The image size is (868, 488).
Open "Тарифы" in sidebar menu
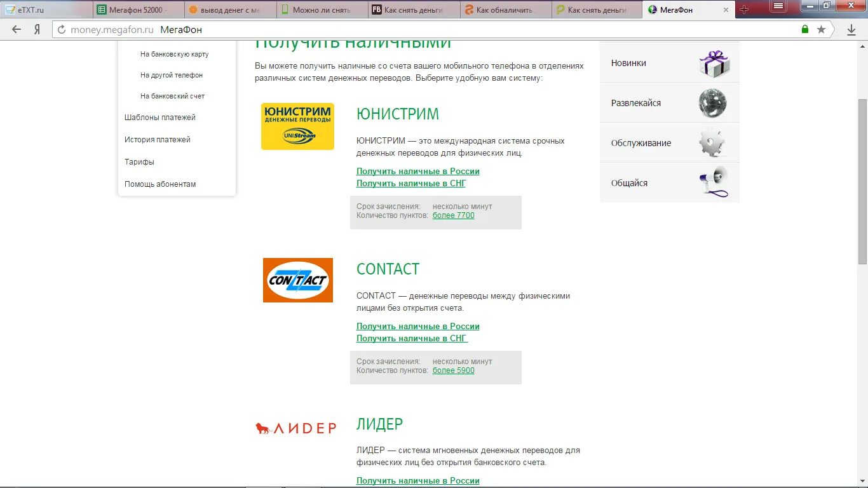[x=139, y=162]
